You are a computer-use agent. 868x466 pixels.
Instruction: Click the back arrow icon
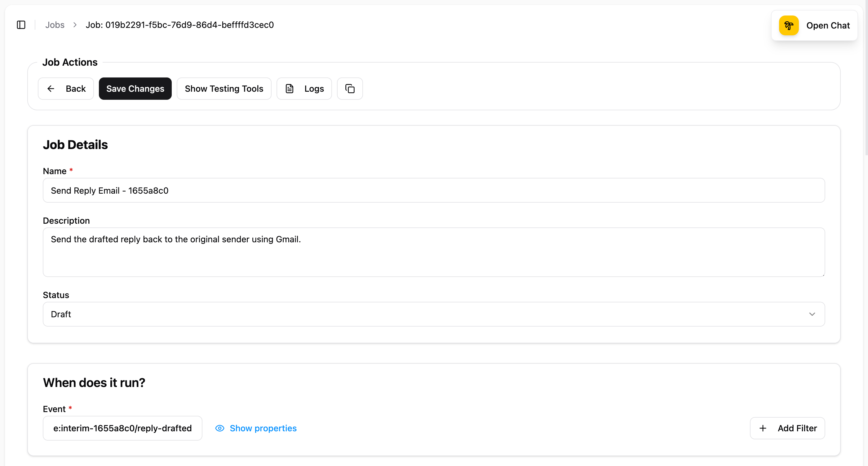point(51,89)
